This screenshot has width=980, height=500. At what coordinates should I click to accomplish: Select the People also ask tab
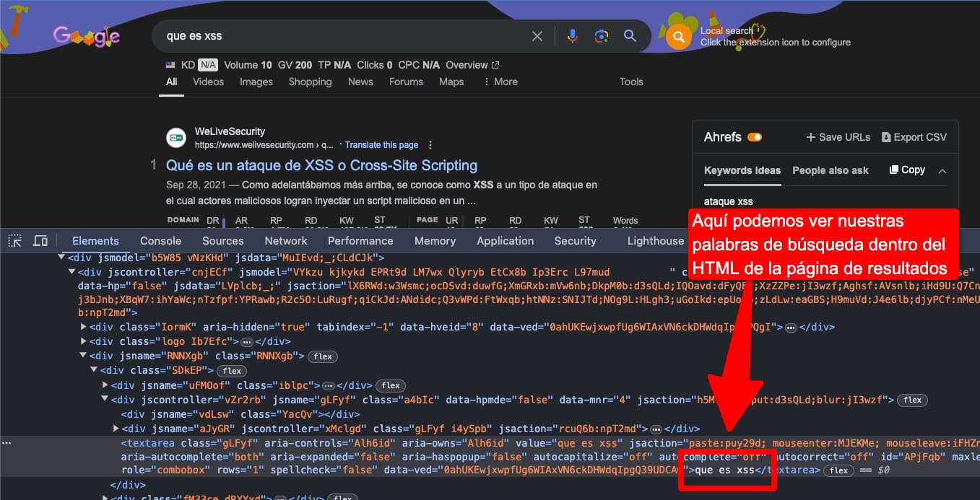(x=831, y=170)
